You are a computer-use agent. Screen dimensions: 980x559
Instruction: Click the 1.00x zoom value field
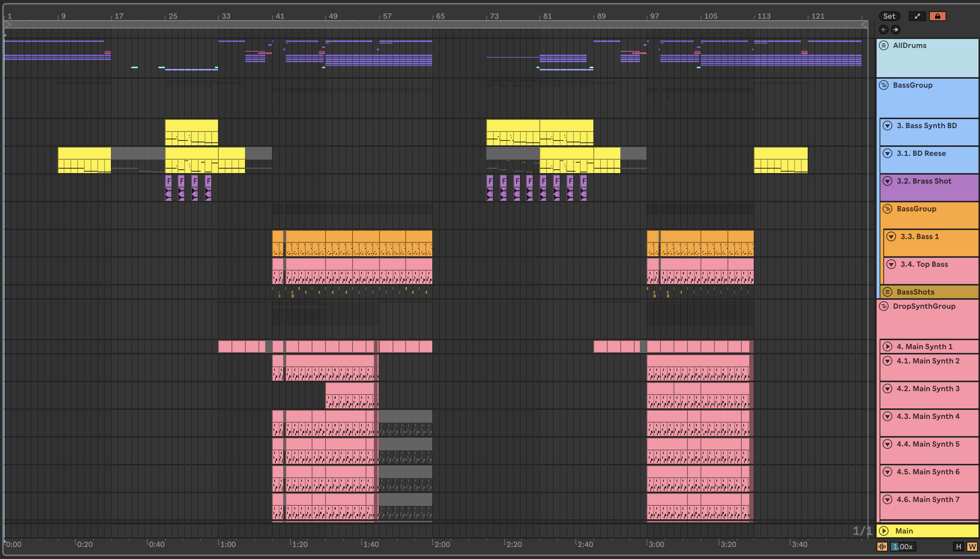click(903, 546)
